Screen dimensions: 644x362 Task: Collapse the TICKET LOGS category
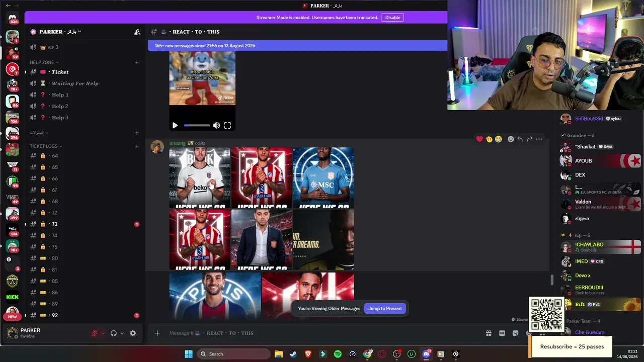click(46, 146)
